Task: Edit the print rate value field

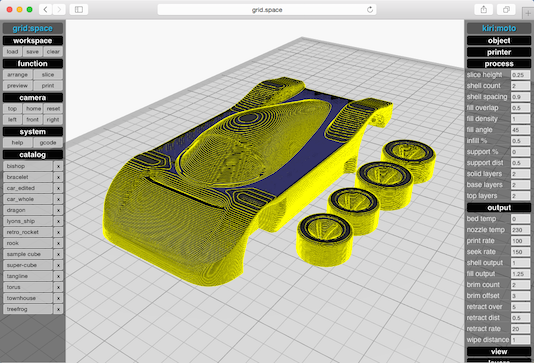Action: (520, 241)
